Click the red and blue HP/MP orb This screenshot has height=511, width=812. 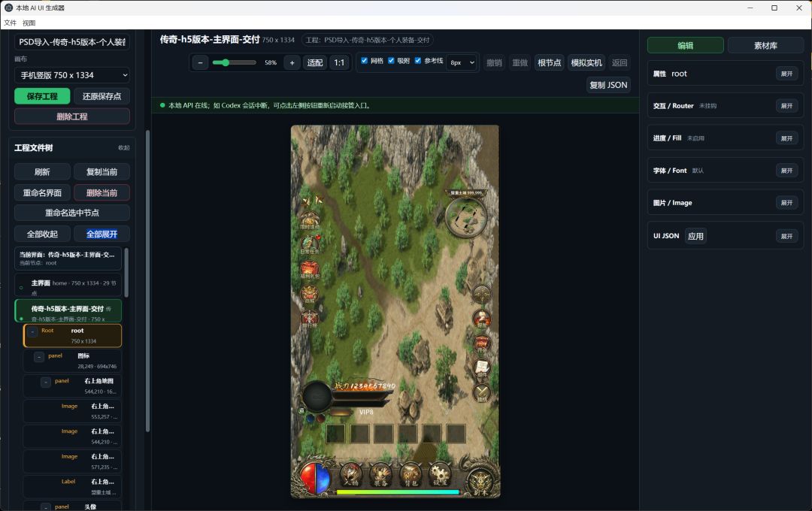coord(315,477)
